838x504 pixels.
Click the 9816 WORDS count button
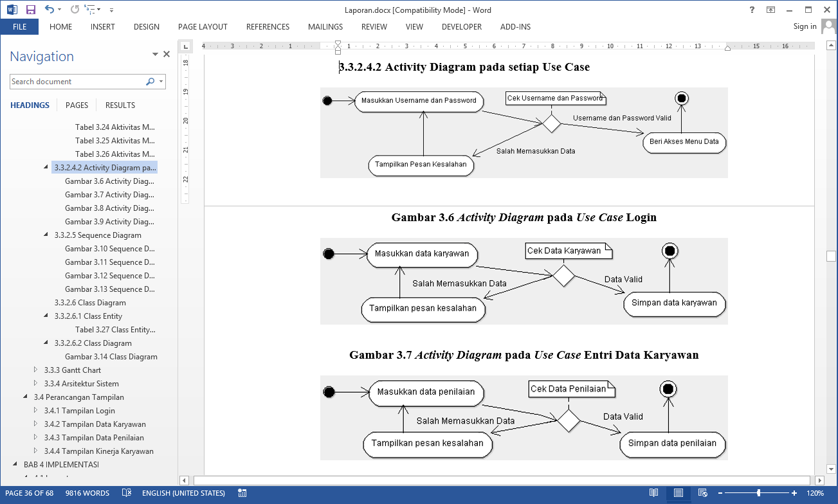[87, 493]
